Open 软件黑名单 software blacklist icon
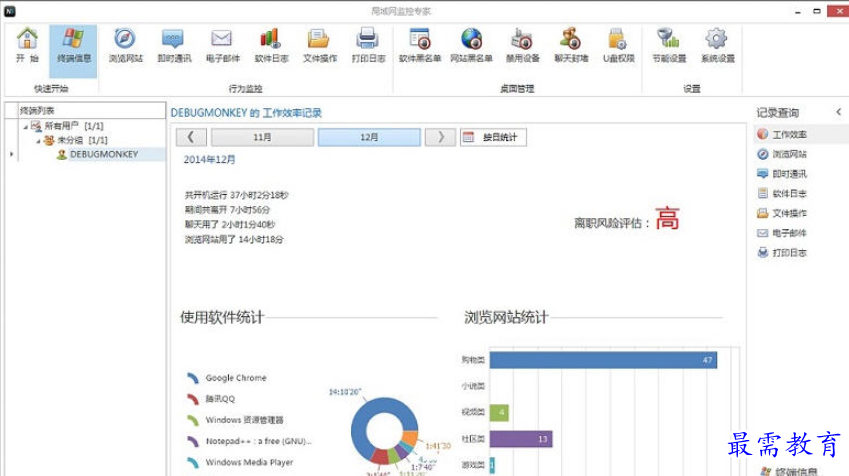 [420, 45]
